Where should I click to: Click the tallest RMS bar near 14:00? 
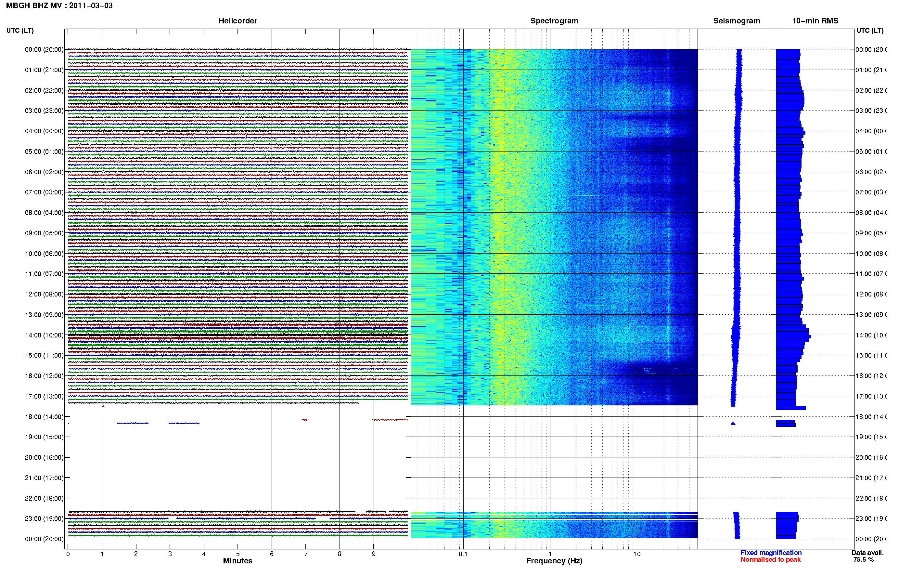[x=793, y=337]
